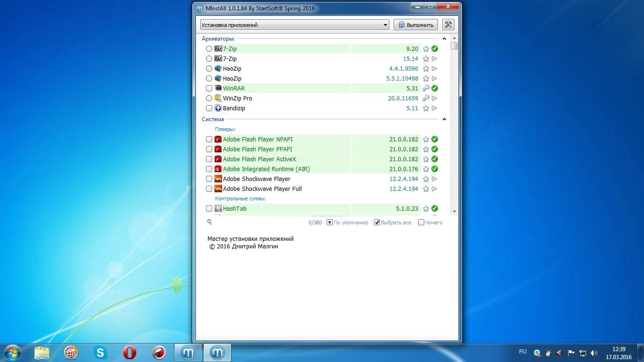Image resolution: width=644 pixels, height=362 pixels.
Task: Click the network icon in system tray
Action: pyautogui.click(x=583, y=353)
